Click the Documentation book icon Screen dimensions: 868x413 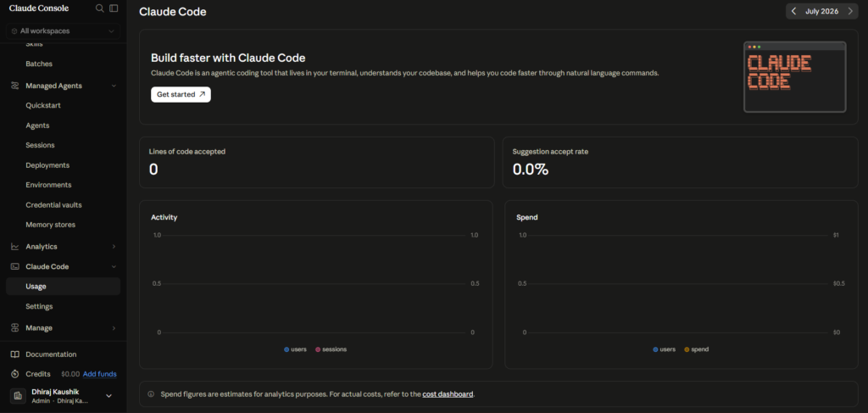(x=15, y=354)
